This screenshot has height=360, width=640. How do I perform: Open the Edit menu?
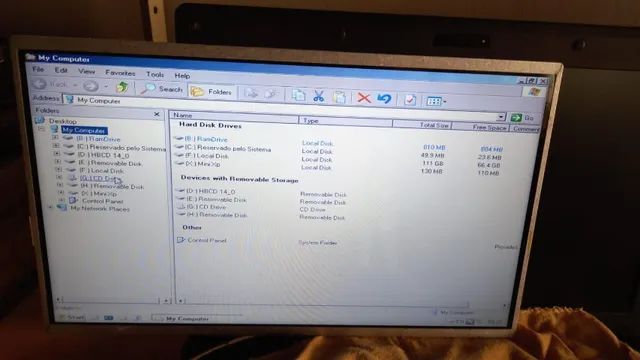coord(61,71)
